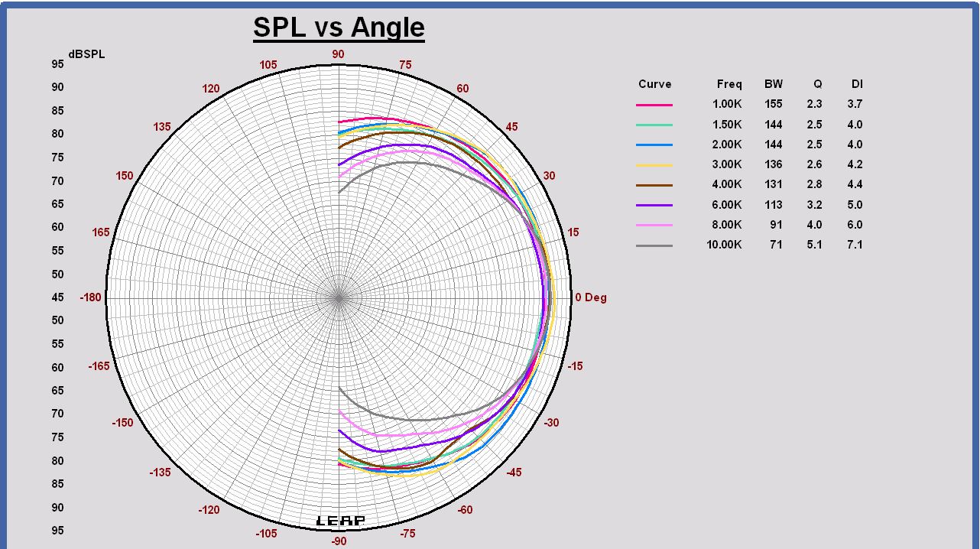The width and height of the screenshot is (980, 549).
Task: Click the '150' angle label
Action: coord(125,176)
